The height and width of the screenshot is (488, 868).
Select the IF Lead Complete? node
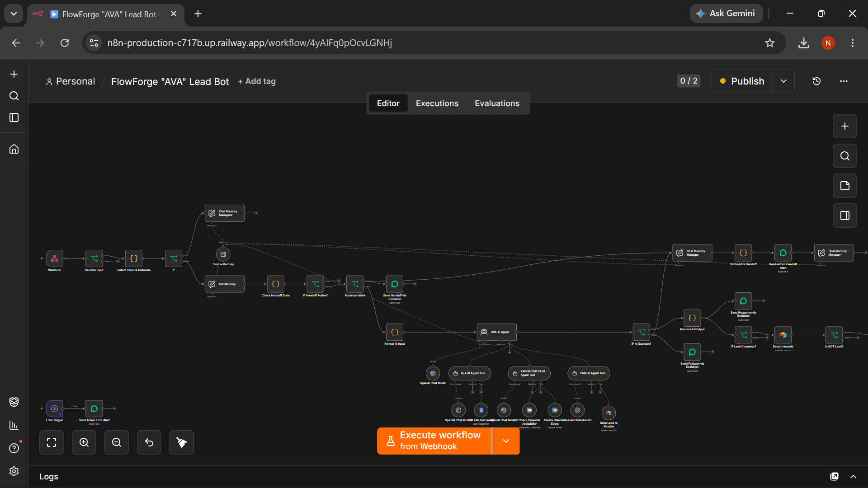pyautogui.click(x=743, y=335)
